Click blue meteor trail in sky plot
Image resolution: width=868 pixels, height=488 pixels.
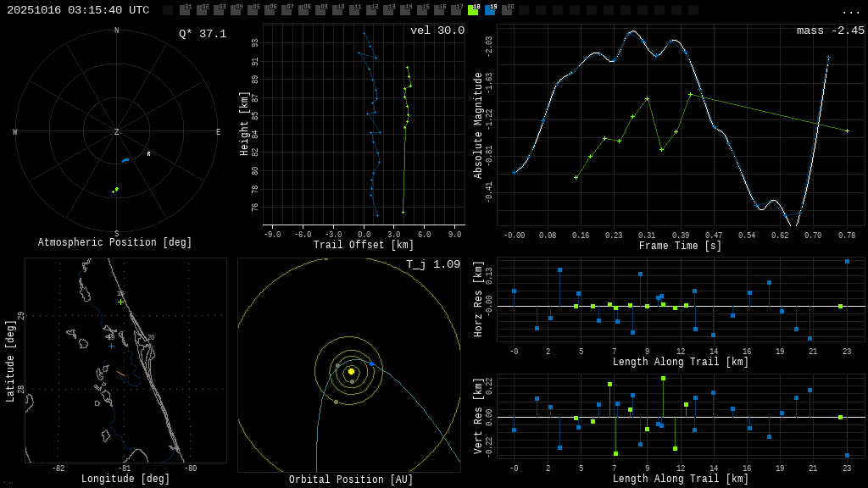point(125,160)
